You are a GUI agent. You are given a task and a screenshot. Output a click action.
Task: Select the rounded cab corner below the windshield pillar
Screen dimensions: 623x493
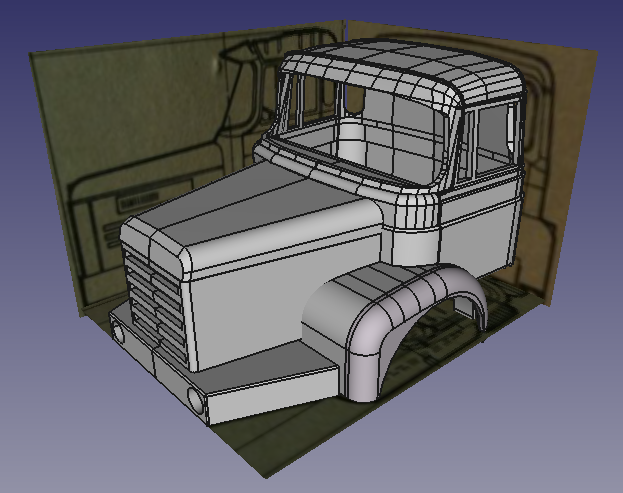coord(415,228)
